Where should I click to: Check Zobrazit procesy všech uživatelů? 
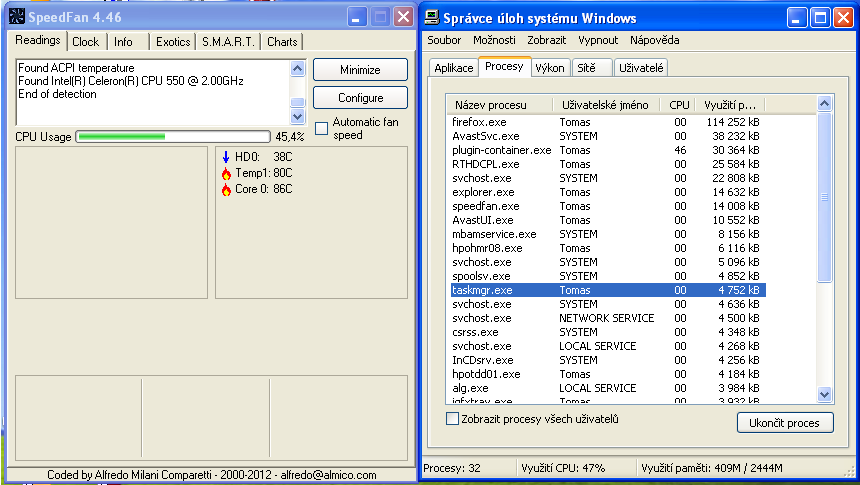(x=452, y=419)
